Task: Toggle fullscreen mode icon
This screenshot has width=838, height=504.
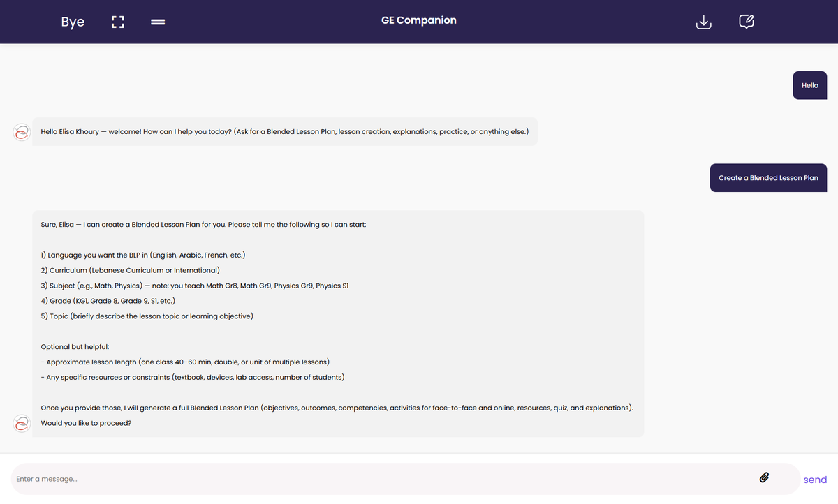Action: point(118,22)
